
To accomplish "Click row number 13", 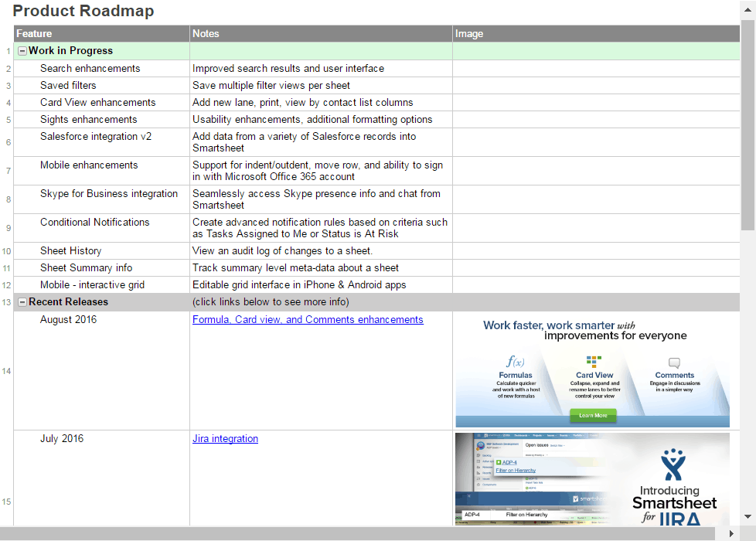I will tap(6, 302).
